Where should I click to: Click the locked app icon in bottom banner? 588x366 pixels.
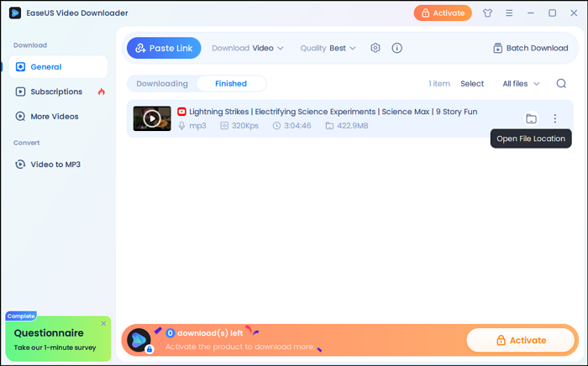[139, 340]
